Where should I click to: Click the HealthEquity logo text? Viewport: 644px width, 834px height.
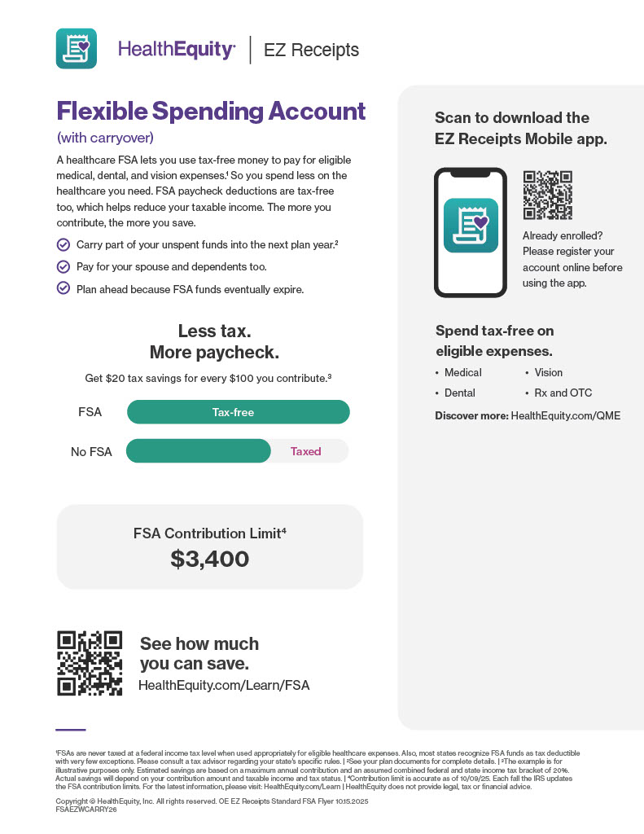point(177,50)
